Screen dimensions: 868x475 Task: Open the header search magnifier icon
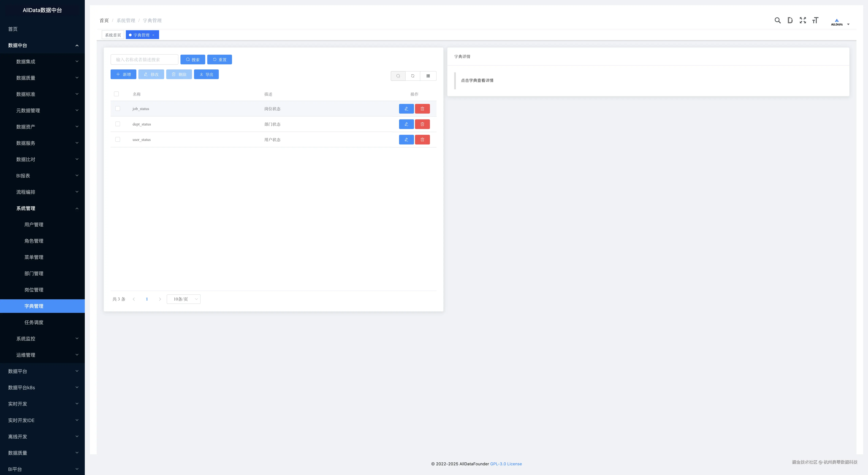777,20
